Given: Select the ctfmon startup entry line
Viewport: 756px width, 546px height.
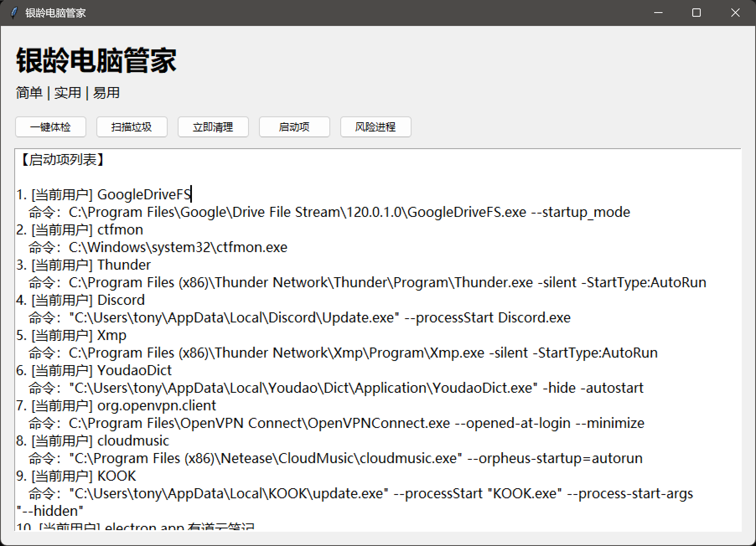Looking at the screenshot, I should (x=80, y=230).
